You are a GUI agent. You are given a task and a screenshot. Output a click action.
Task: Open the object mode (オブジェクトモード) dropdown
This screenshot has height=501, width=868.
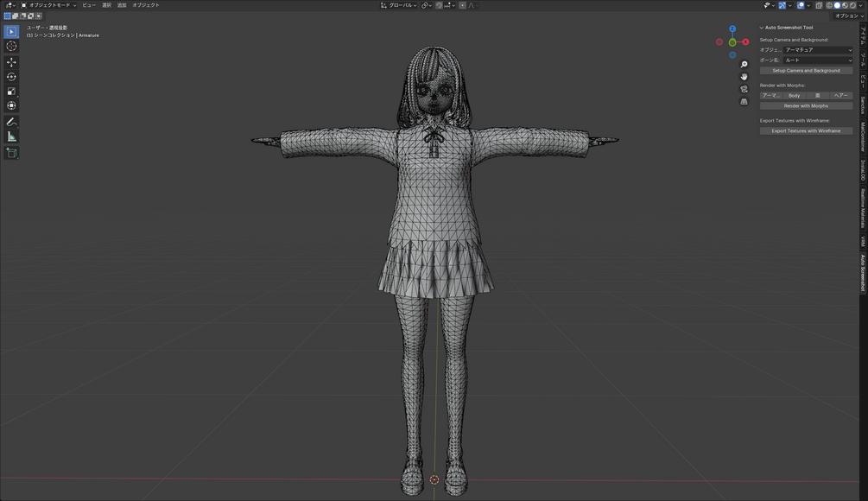[48, 5]
